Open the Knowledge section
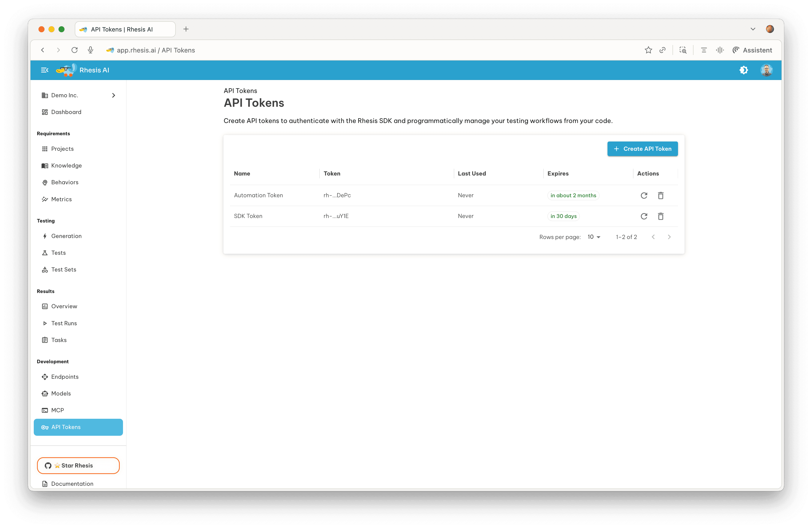812x528 pixels. tap(66, 165)
